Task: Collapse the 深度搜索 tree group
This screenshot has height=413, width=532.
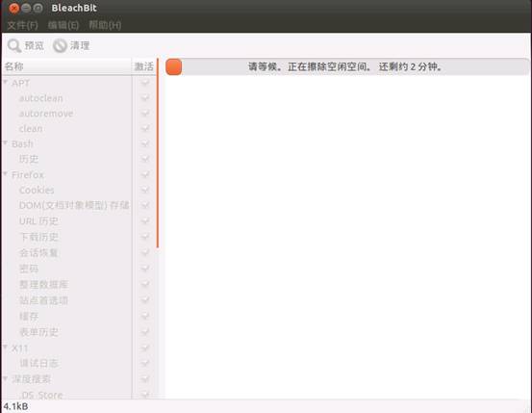Action: pyautogui.click(x=6, y=378)
